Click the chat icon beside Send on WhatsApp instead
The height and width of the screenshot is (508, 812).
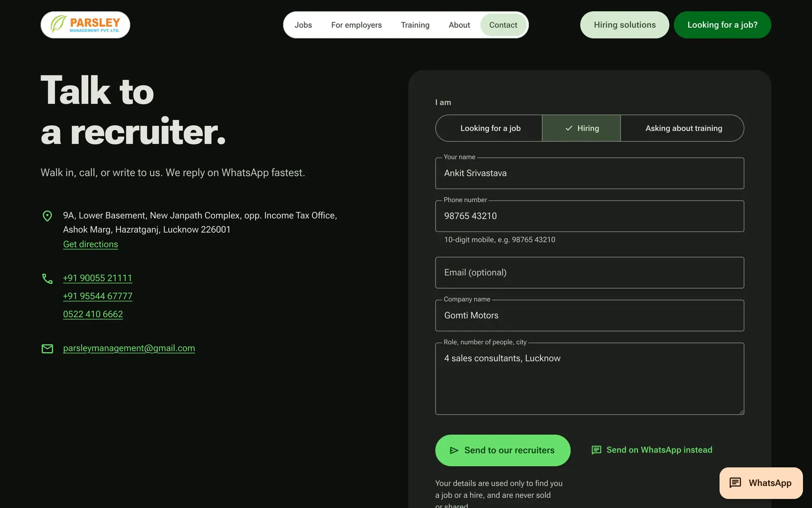(596, 450)
